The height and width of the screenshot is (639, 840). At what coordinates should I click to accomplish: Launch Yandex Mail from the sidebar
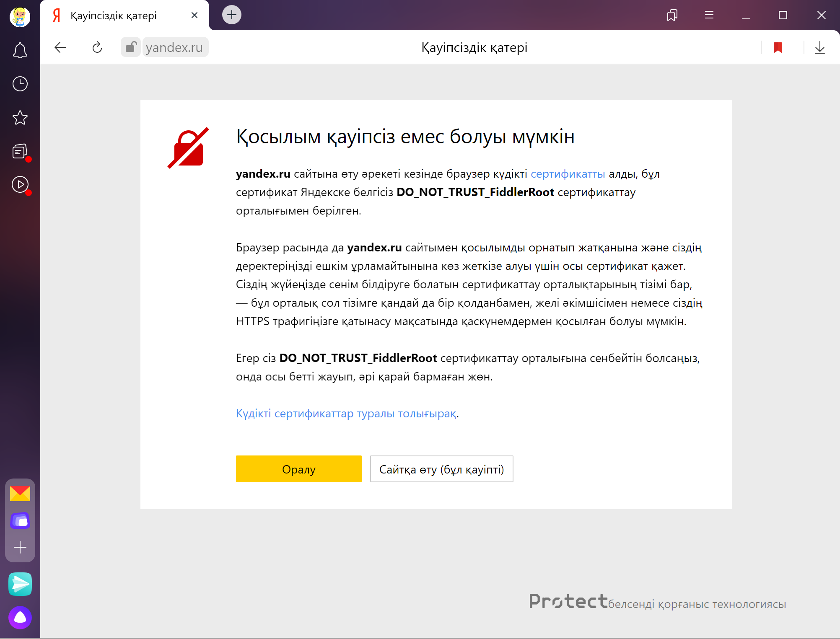click(x=20, y=494)
